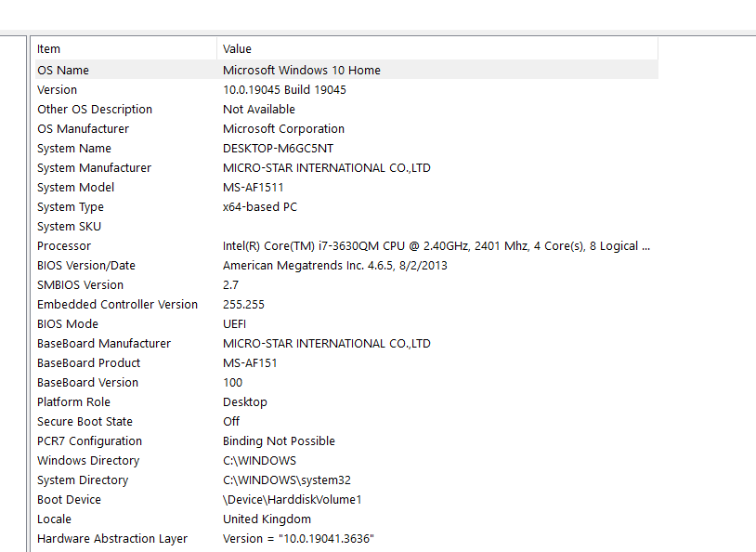The width and height of the screenshot is (756, 552).
Task: Select the OS Name row
Action: [x=346, y=70]
